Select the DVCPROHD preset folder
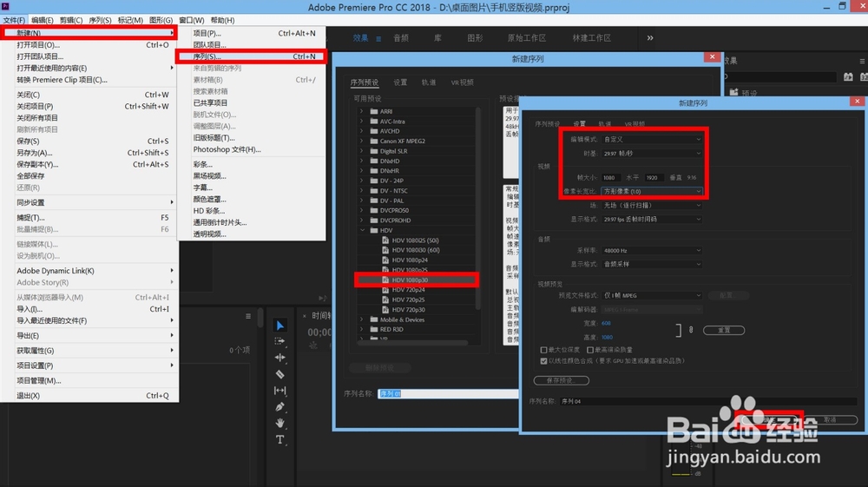The width and height of the screenshot is (868, 487). [x=395, y=220]
